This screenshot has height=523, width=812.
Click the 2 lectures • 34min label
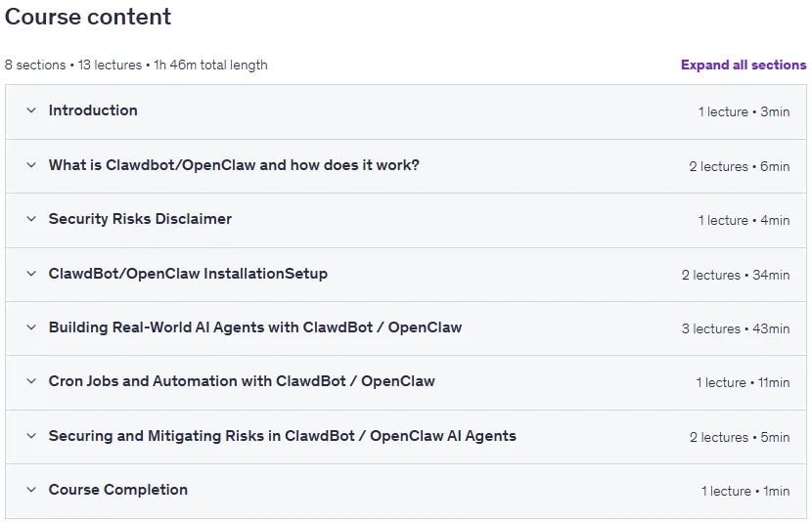tap(736, 276)
